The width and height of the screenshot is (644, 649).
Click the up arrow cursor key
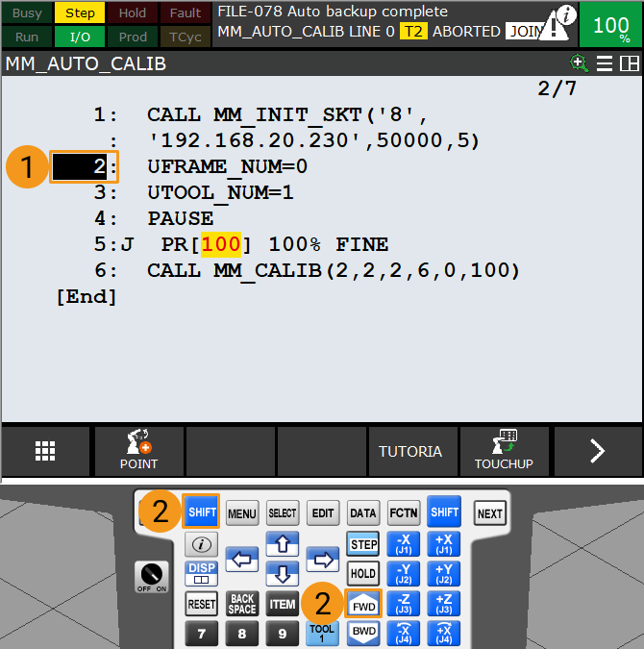click(283, 544)
